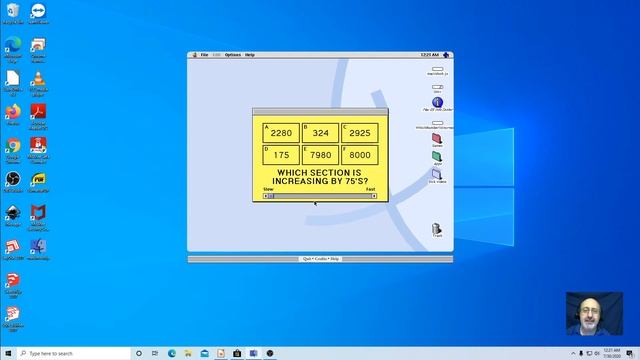Select section E showing 7980

pyautogui.click(x=320, y=155)
